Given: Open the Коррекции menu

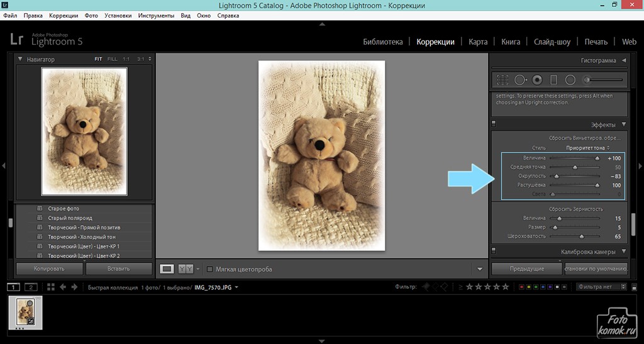Looking at the screenshot, I should click(x=64, y=14).
